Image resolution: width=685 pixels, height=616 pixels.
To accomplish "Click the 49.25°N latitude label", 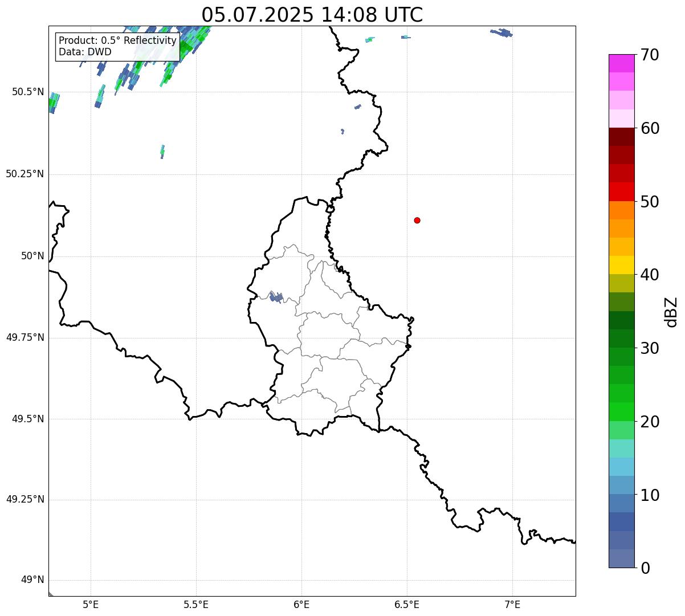I will 25,499.
